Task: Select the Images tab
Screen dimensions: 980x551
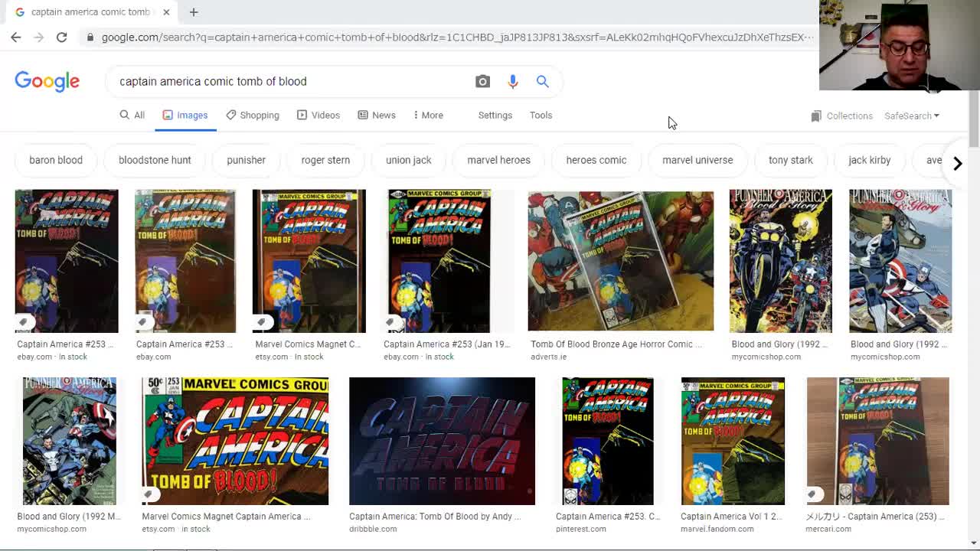Action: coord(185,115)
